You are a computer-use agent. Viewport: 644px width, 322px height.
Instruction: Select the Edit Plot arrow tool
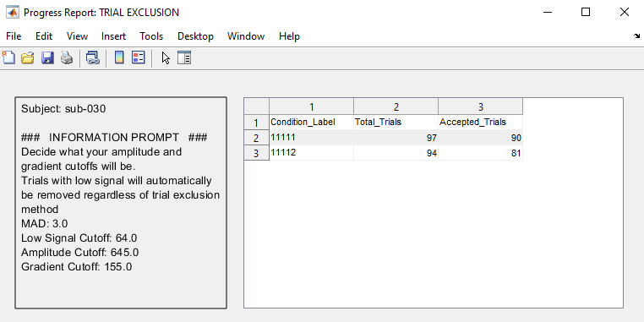click(x=166, y=58)
